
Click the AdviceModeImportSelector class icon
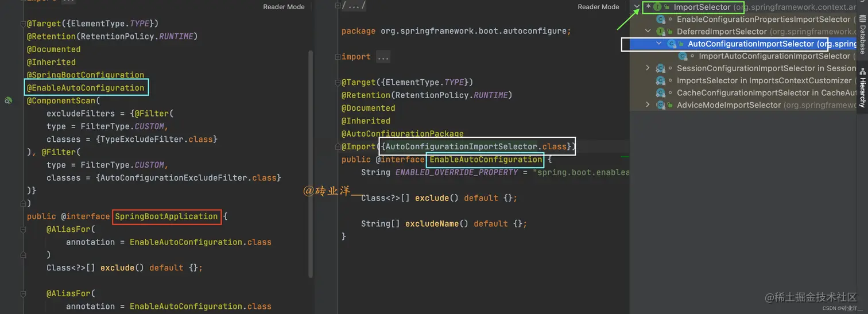pyautogui.click(x=661, y=105)
